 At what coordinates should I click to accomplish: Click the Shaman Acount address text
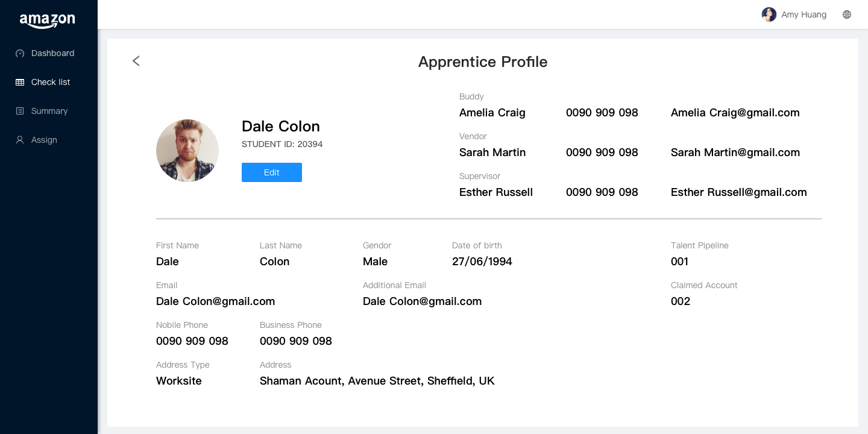click(x=377, y=381)
